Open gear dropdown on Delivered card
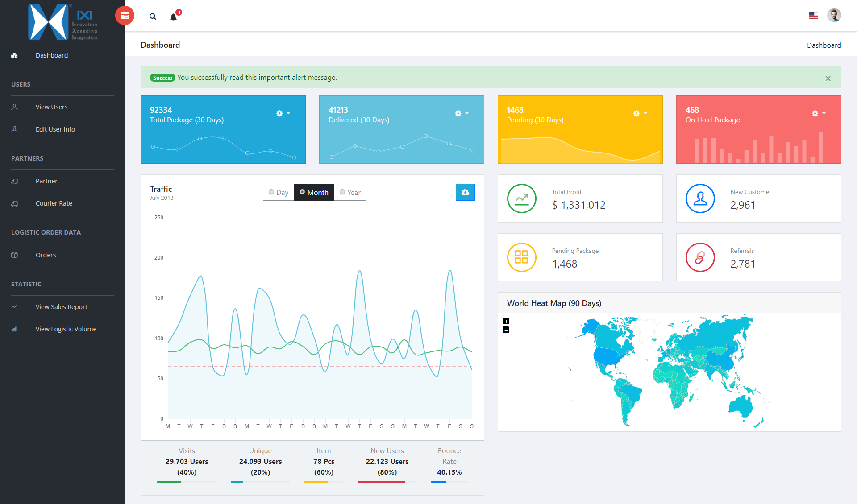This screenshot has width=857, height=504. pyautogui.click(x=462, y=113)
